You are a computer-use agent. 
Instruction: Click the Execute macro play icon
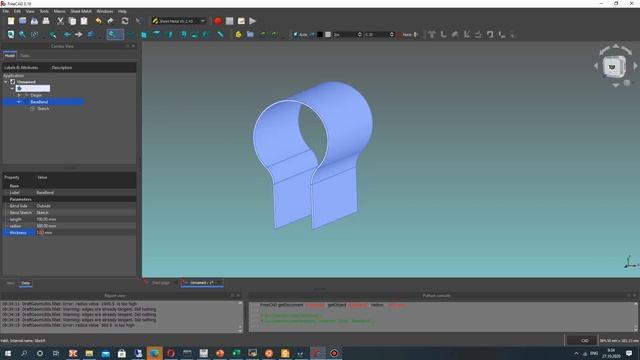[x=253, y=21]
